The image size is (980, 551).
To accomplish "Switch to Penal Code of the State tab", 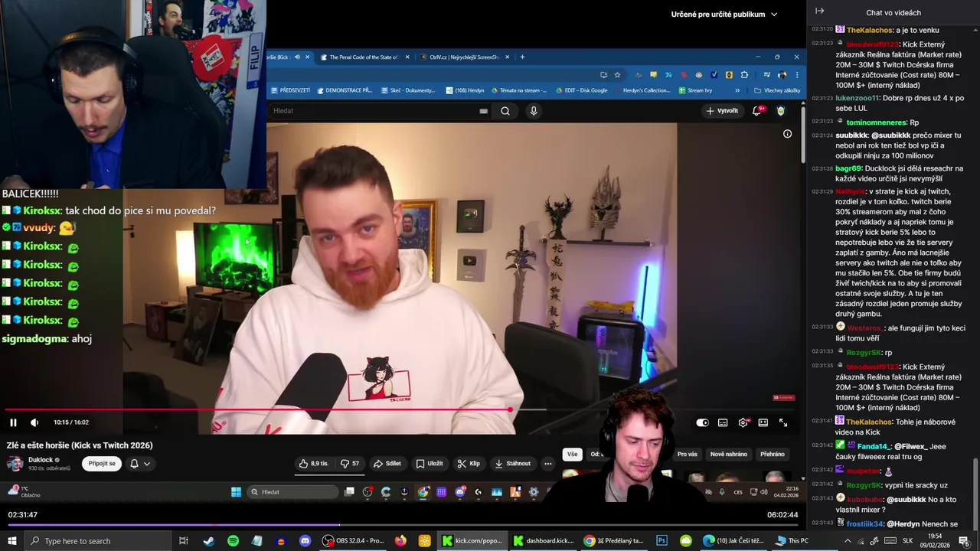I will pyautogui.click(x=364, y=57).
